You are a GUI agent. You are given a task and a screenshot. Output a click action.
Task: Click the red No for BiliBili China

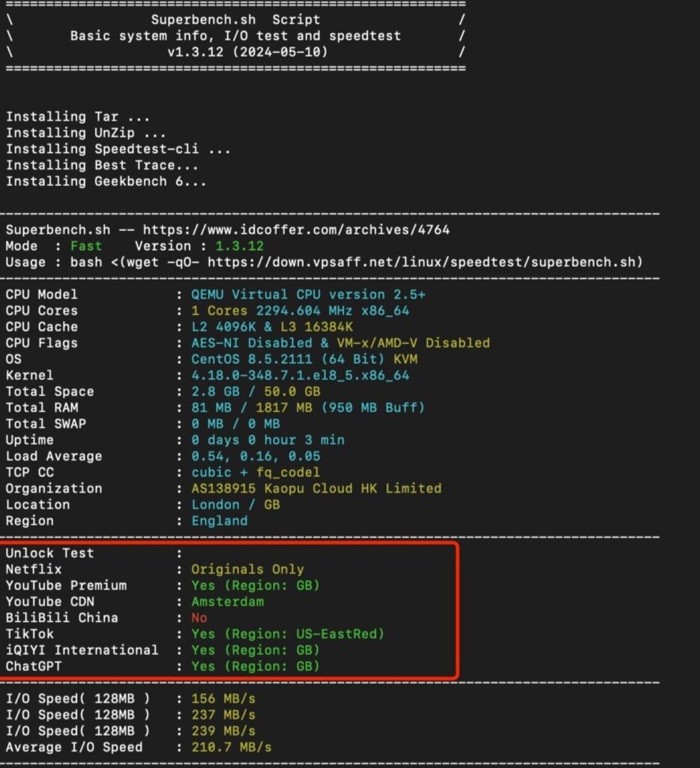199,618
